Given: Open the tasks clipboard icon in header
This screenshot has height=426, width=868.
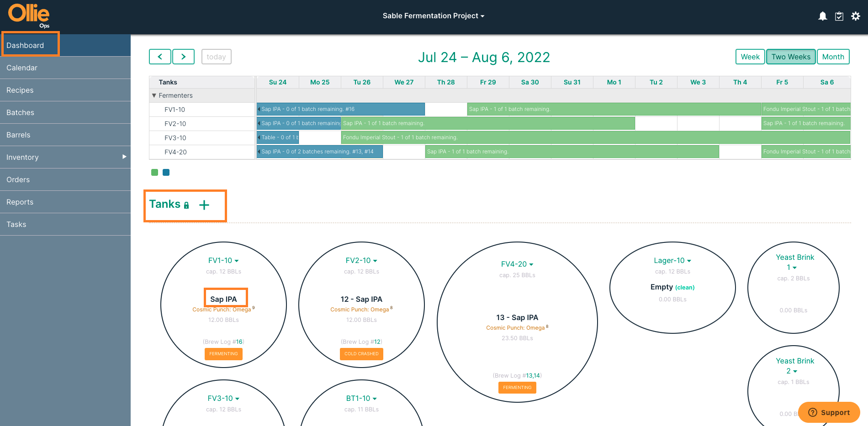Looking at the screenshot, I should coord(839,16).
